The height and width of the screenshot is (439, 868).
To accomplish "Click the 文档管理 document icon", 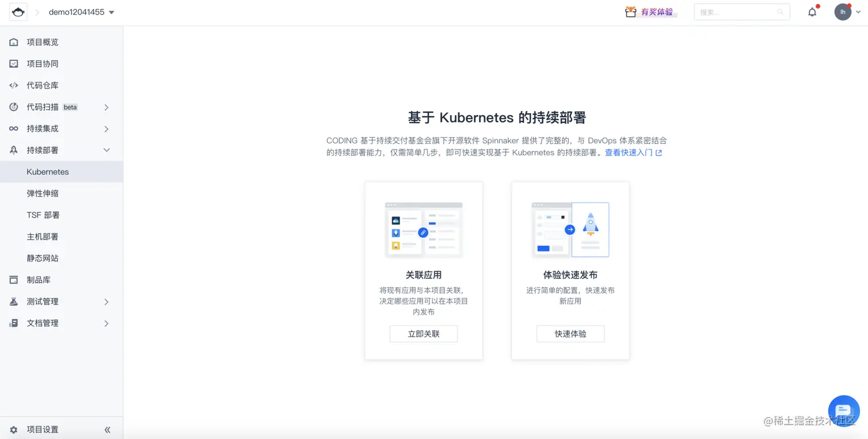I will click(14, 323).
